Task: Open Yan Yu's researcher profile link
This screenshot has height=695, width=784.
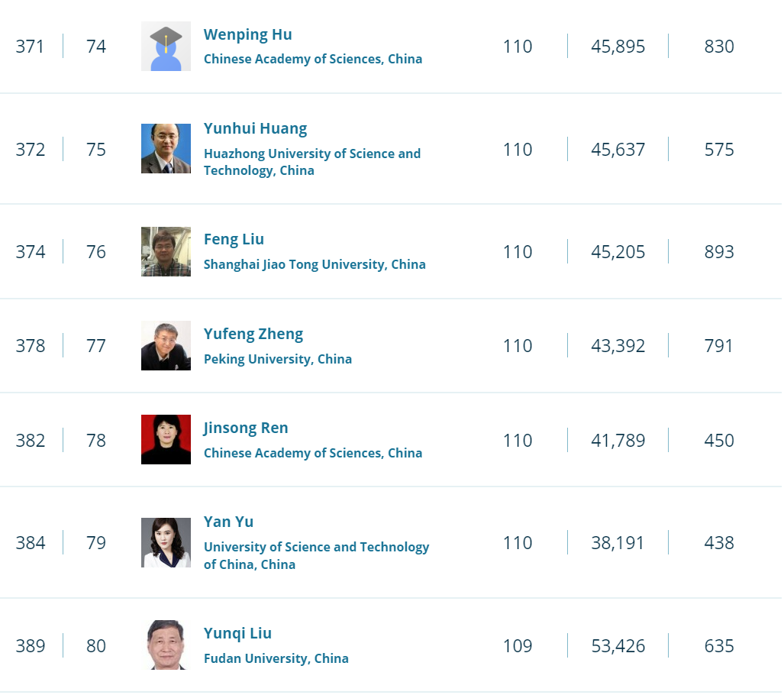Action: pyautogui.click(x=228, y=522)
